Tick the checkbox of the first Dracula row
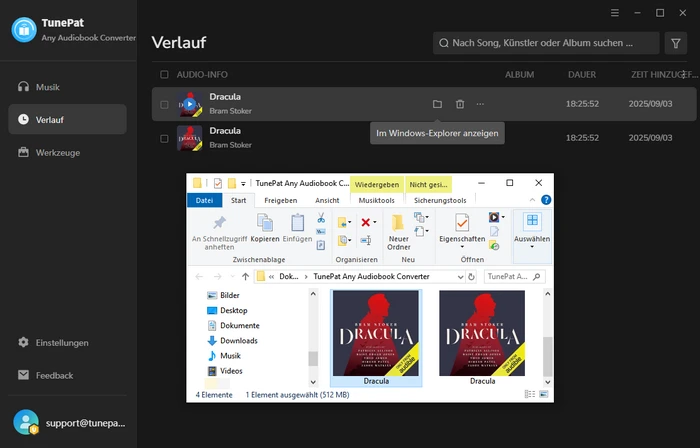Viewport: 700px width, 448px height. 164,104
